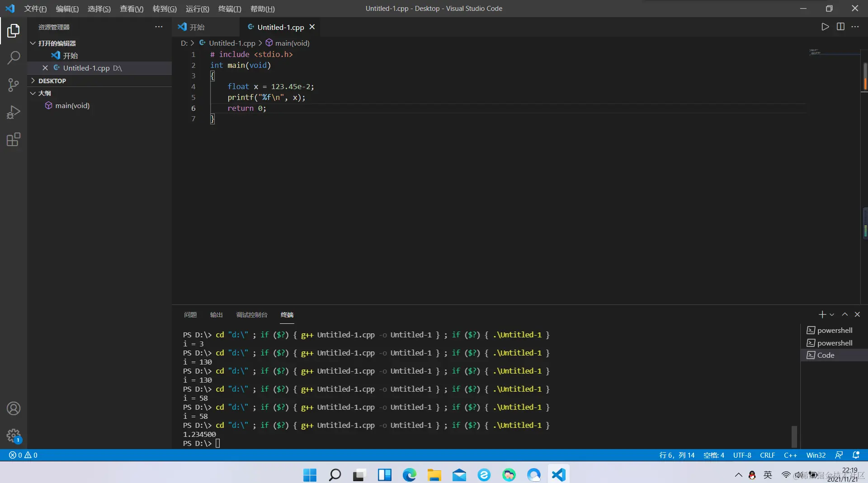Open Explorer views and more actions menu

click(x=159, y=27)
